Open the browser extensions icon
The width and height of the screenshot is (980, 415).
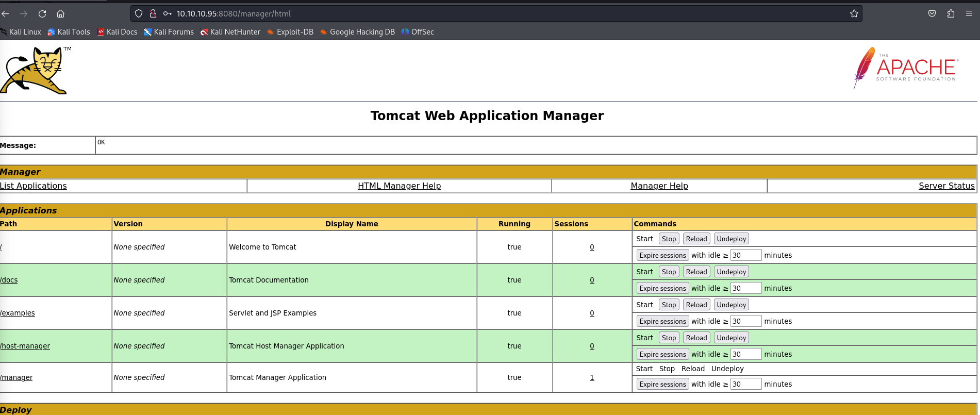(x=951, y=14)
